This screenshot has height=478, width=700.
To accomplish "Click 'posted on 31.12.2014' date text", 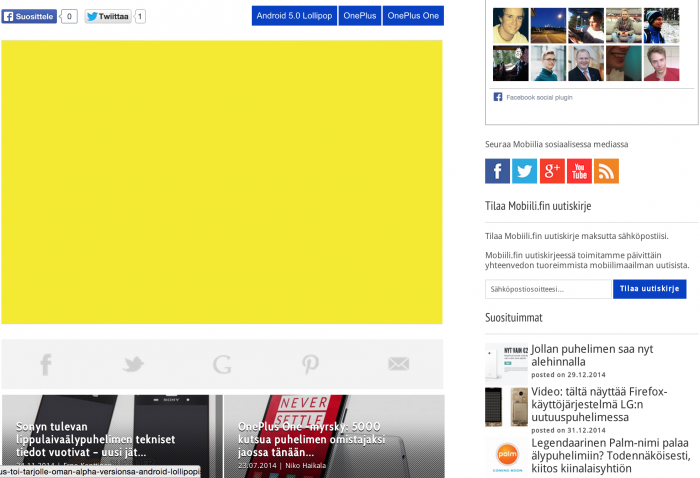I will tap(568, 430).
